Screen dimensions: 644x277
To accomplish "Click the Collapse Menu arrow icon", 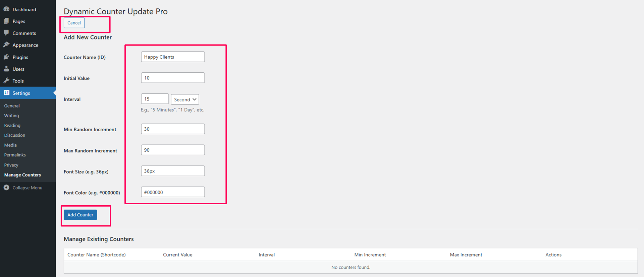I will 6,188.
